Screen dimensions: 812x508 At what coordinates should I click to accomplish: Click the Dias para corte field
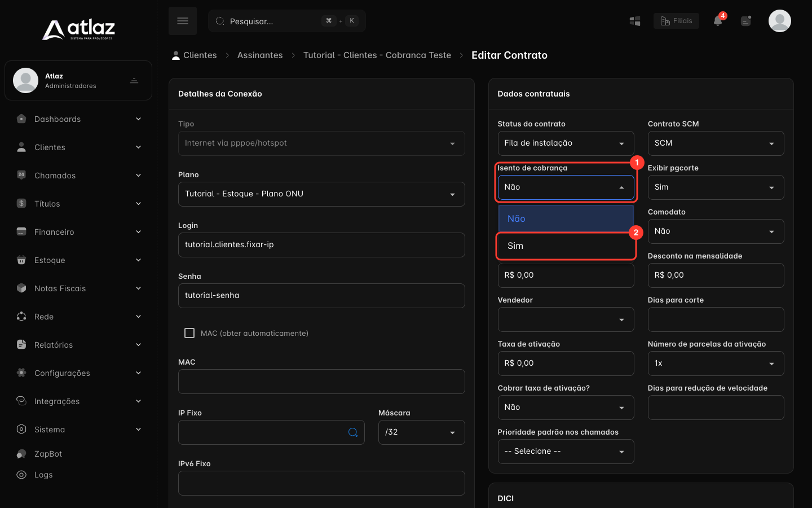pyautogui.click(x=716, y=319)
